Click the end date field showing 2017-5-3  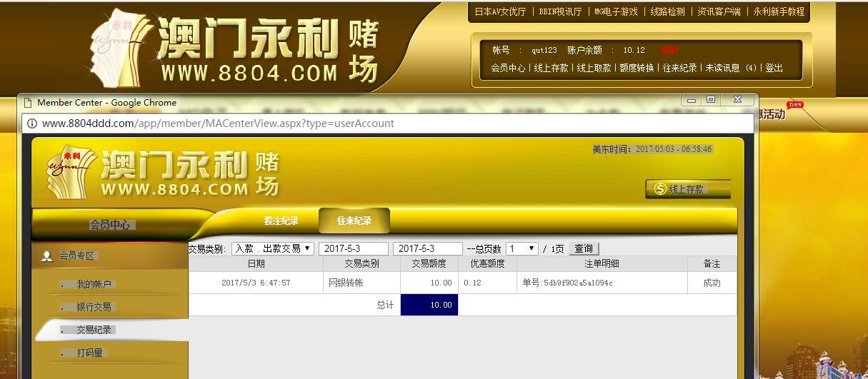click(x=428, y=248)
